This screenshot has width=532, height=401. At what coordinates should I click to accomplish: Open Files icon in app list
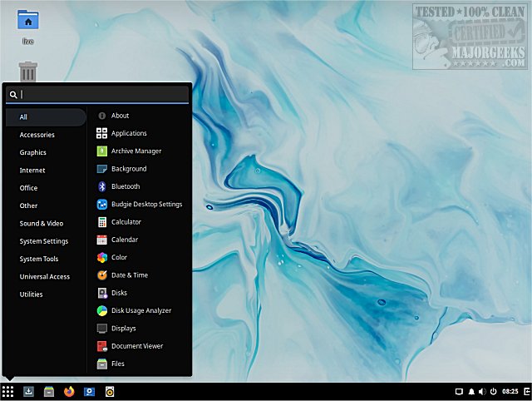pos(101,364)
